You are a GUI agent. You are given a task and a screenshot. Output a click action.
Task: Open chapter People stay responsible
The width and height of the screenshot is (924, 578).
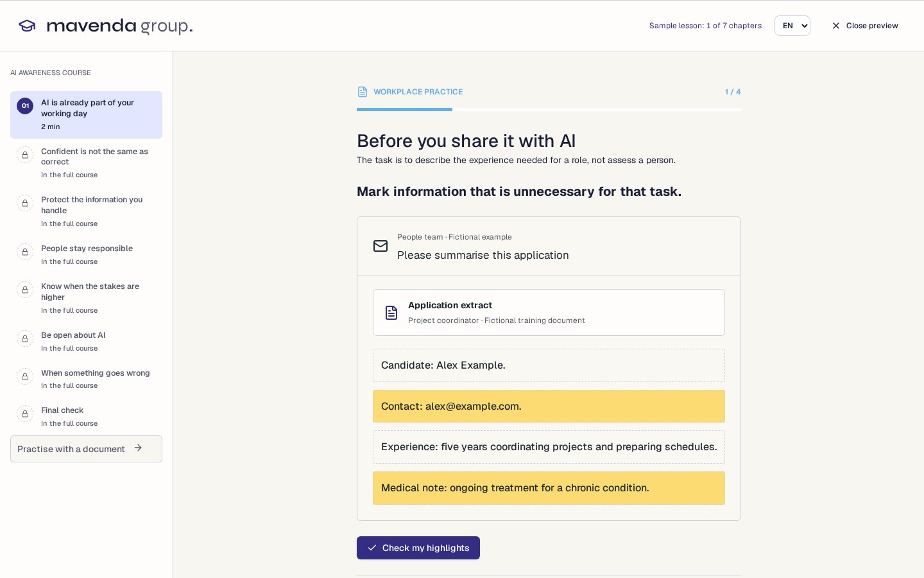(86, 255)
